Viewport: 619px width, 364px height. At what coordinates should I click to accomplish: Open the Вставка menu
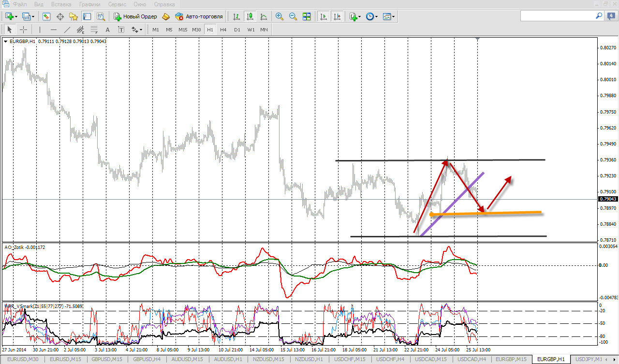pyautogui.click(x=61, y=4)
